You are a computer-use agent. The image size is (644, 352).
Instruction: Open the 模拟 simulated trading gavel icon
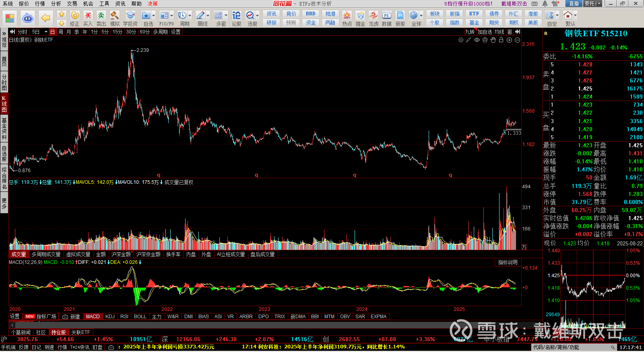click(115, 15)
